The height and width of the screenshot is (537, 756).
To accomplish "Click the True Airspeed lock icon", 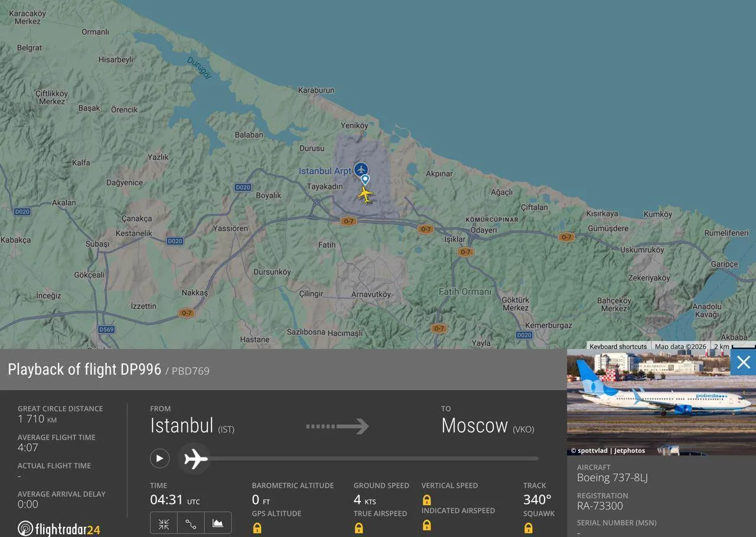I will [x=359, y=528].
